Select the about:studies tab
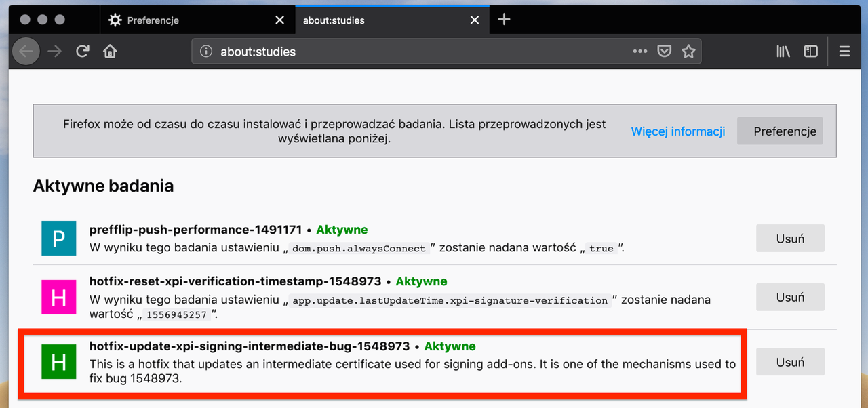The image size is (868, 408). point(393,20)
